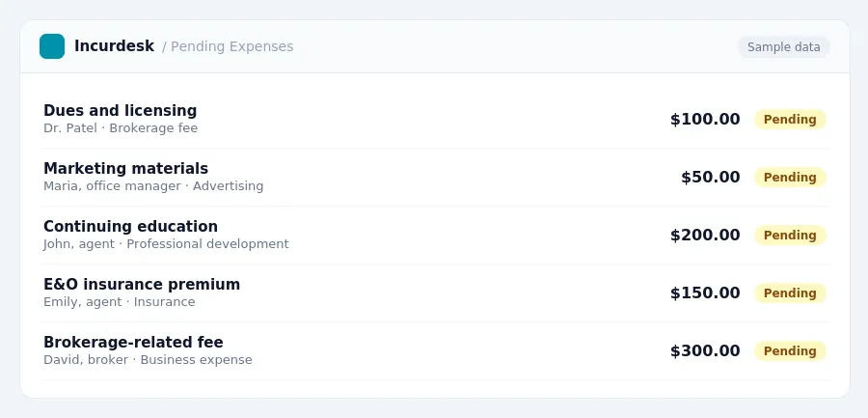Click John, agent Professional development text
868x418 pixels.
click(x=166, y=244)
